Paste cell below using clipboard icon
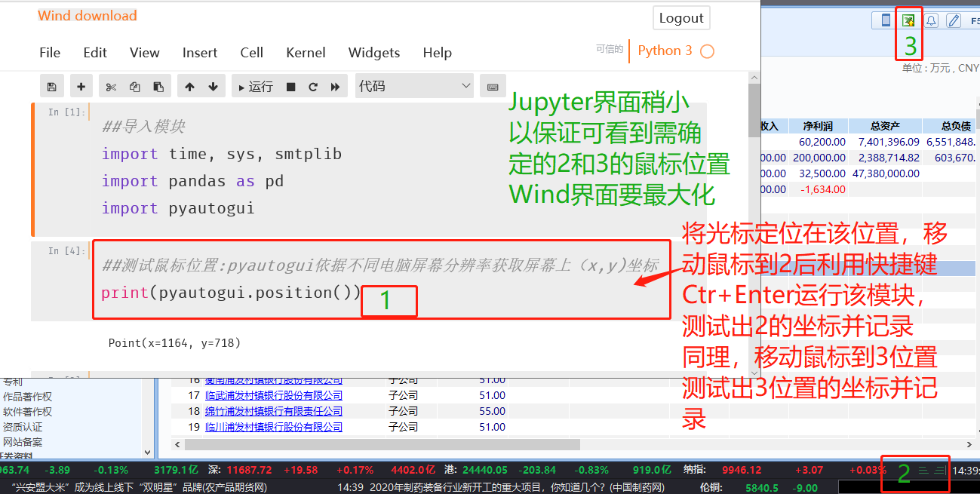The image size is (980, 494). pyautogui.click(x=158, y=87)
